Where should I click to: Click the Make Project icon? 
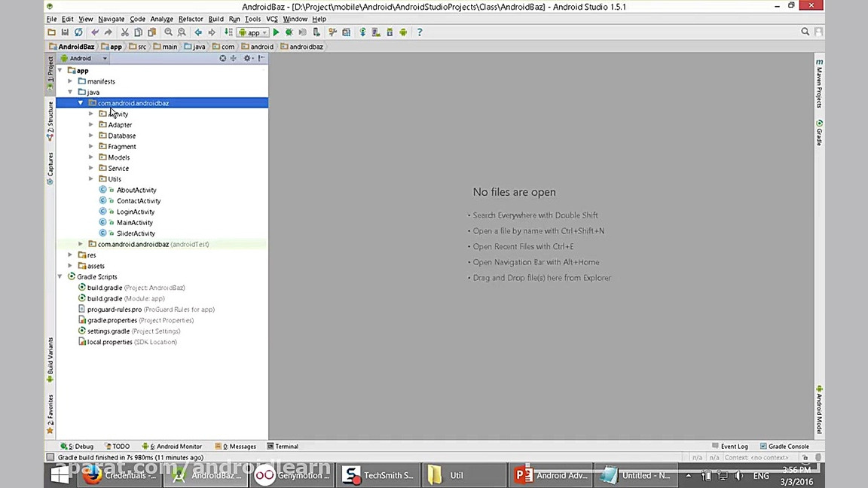coord(228,32)
